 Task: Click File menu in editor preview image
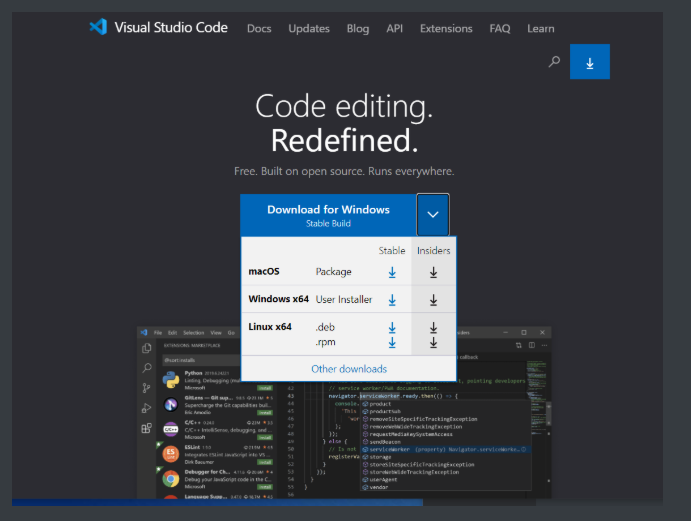(x=158, y=333)
